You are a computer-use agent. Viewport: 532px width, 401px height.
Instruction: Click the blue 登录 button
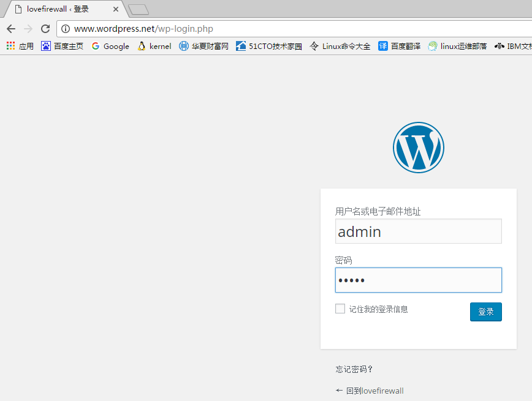486,312
